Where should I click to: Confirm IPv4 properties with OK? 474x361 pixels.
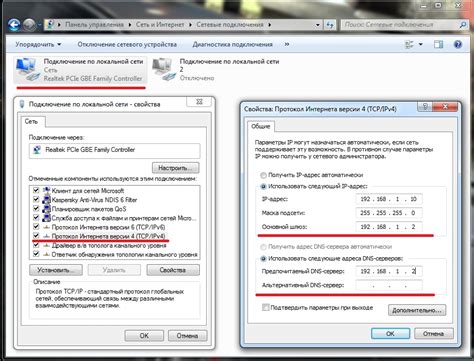[x=390, y=334]
